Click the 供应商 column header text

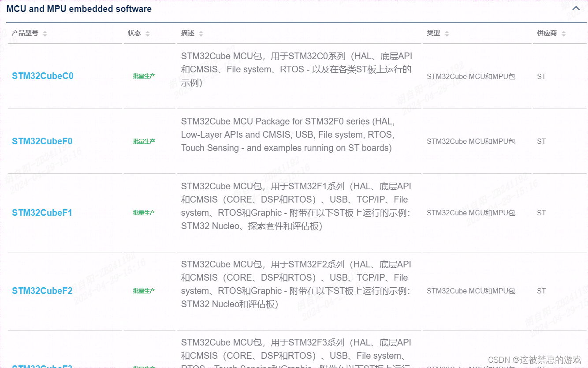pos(547,33)
